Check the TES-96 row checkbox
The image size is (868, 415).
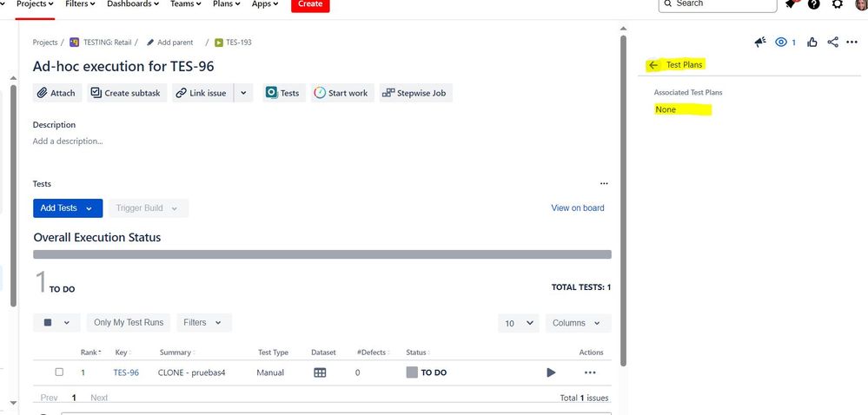[59, 372]
